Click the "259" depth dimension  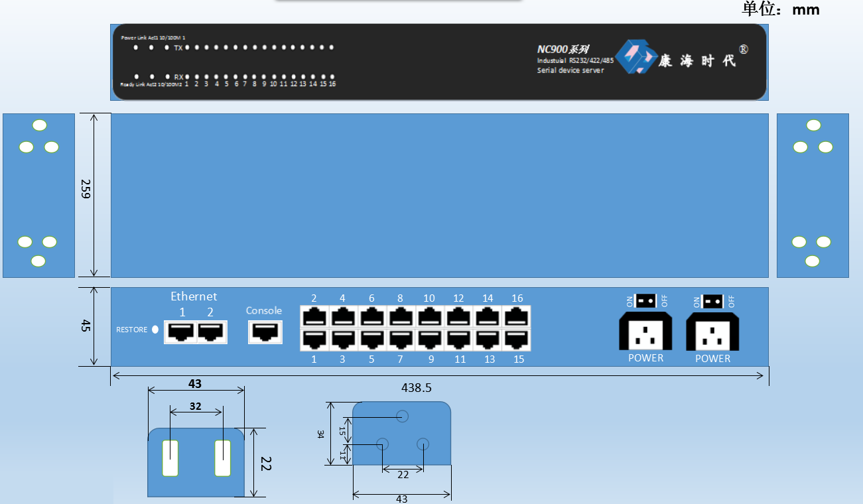(x=86, y=189)
